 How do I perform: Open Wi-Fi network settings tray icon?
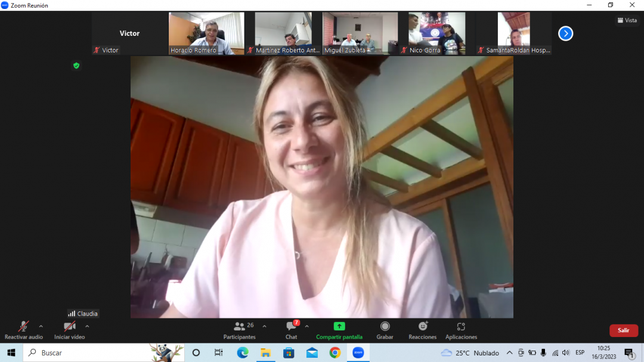click(555, 352)
